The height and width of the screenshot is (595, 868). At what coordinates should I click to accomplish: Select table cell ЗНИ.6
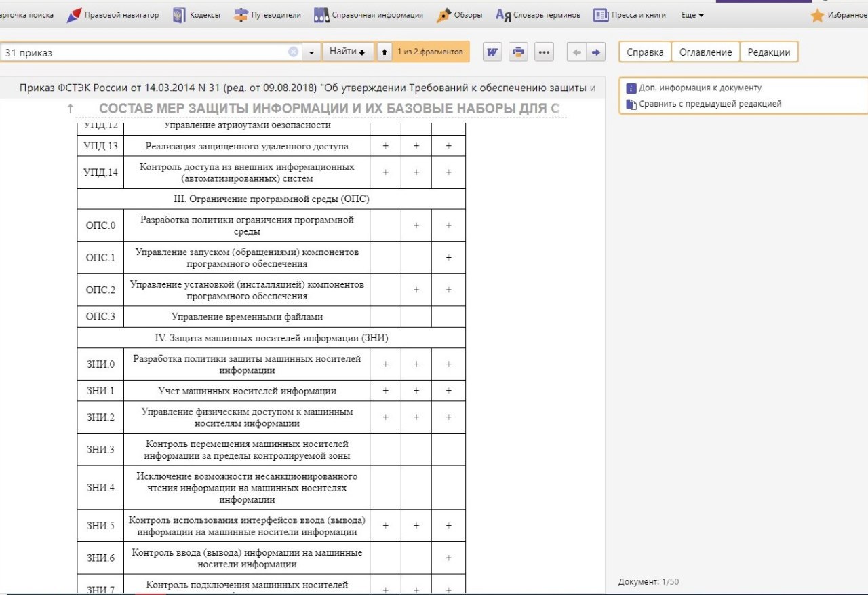pos(100,558)
